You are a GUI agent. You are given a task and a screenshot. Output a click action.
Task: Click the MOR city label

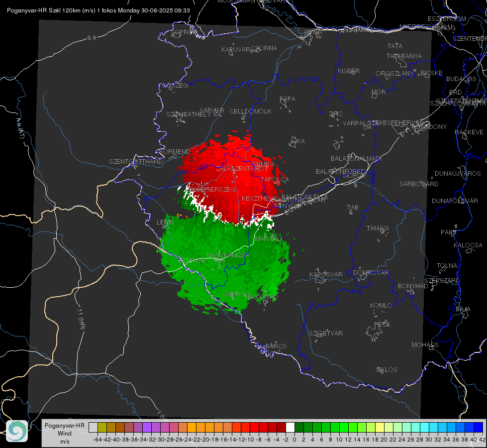click(379, 92)
